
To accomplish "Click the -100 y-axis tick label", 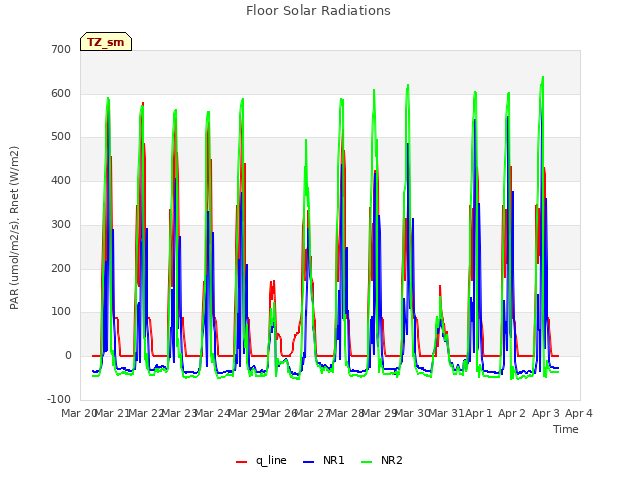I will (59, 399).
